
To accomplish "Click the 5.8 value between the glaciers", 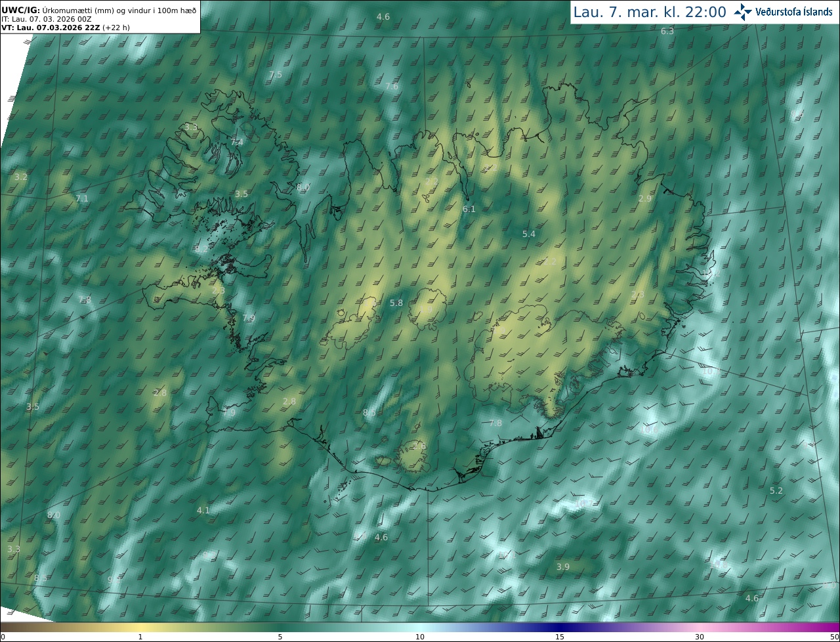I will tap(396, 303).
